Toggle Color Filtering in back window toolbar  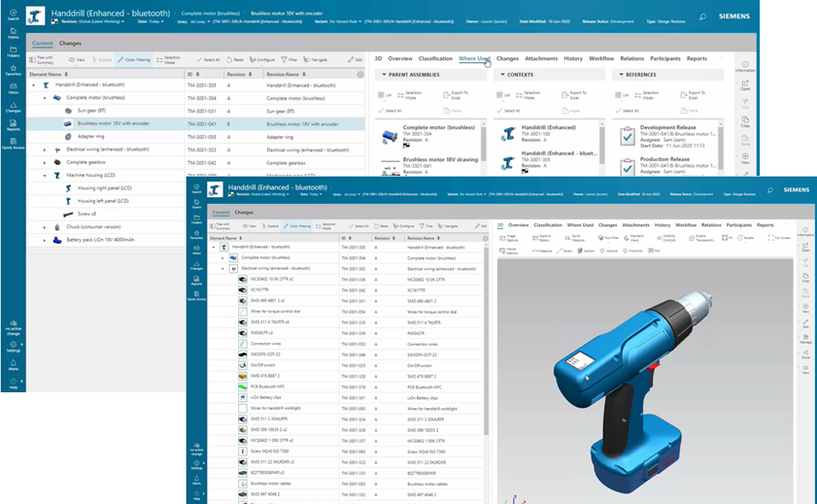(x=134, y=60)
